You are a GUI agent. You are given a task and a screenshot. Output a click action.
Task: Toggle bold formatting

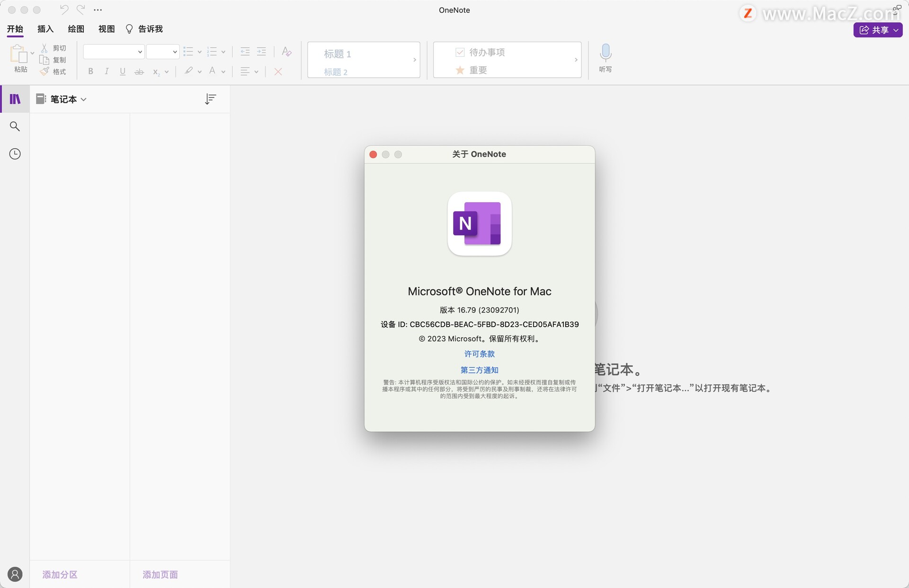click(x=90, y=71)
